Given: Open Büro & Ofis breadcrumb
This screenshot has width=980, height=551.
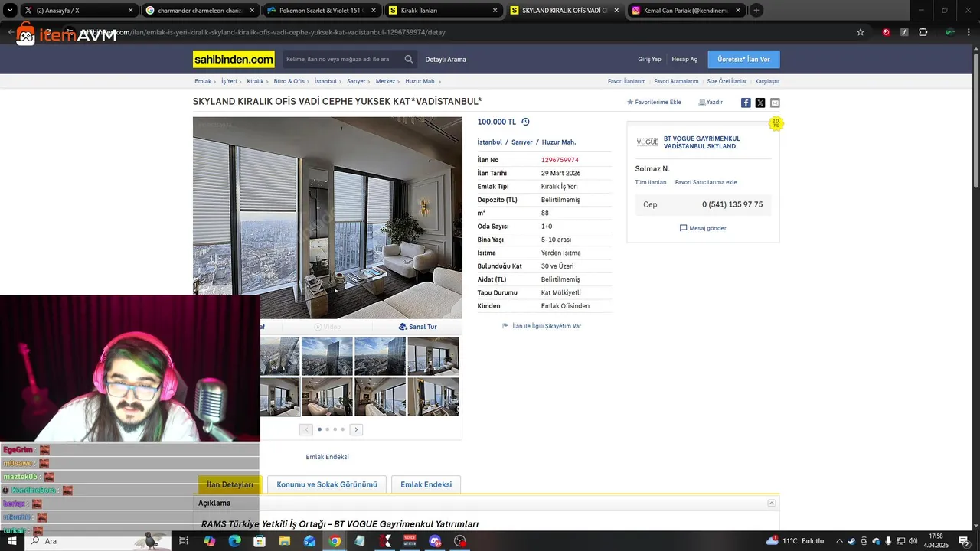Looking at the screenshot, I should (289, 81).
